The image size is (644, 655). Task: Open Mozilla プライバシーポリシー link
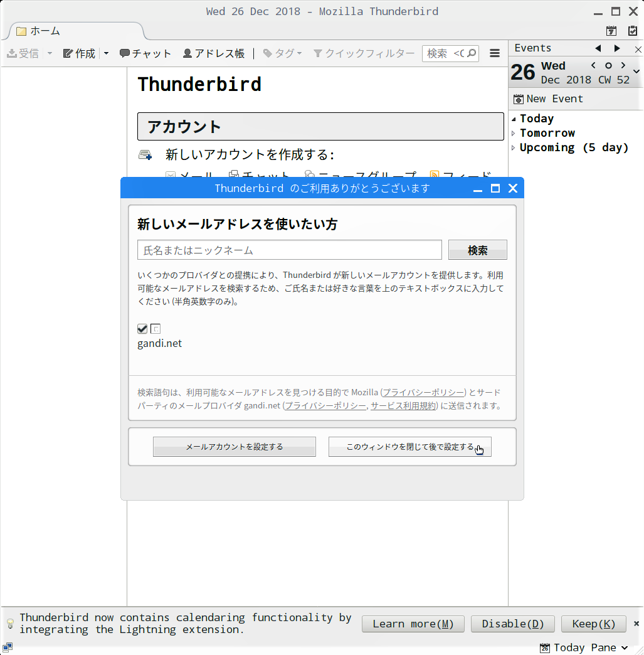(x=423, y=392)
